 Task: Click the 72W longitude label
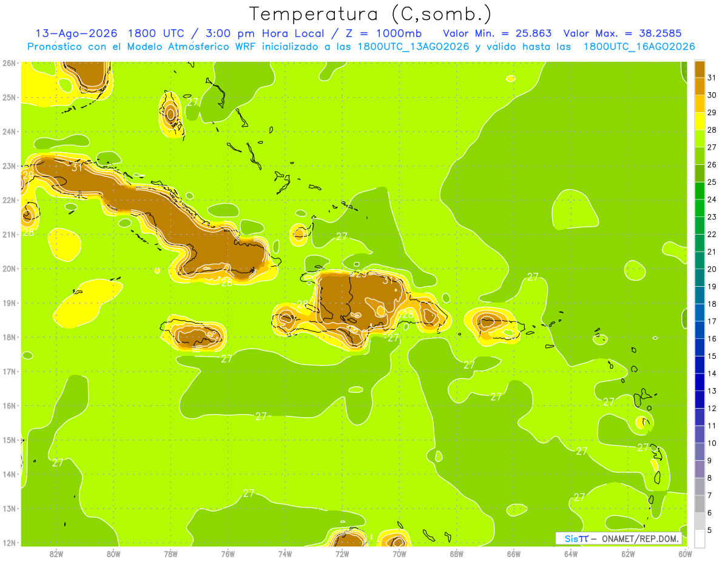pyautogui.click(x=342, y=554)
